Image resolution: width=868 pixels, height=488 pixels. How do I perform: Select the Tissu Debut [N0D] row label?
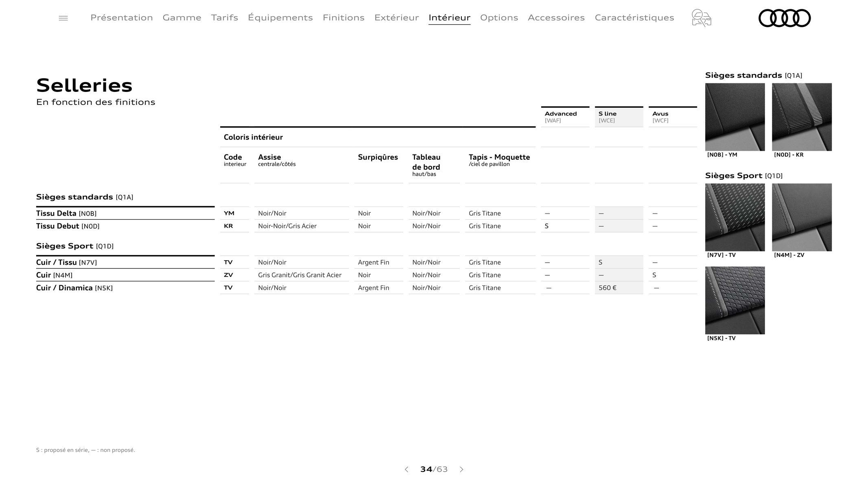click(x=68, y=226)
